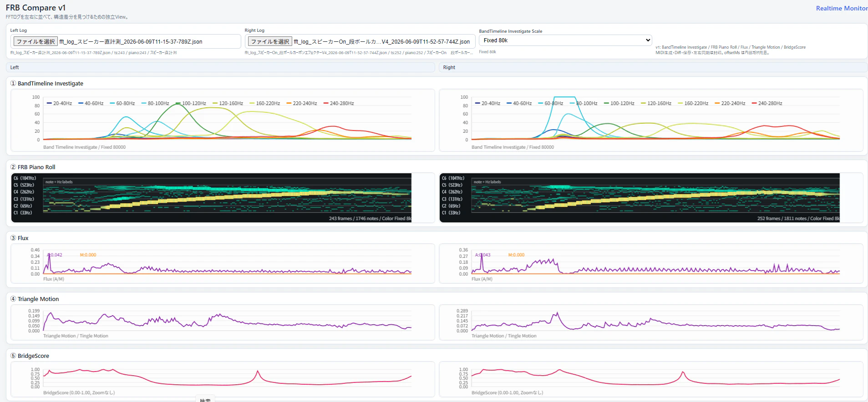Click the right FRB Piano Roll image
The image size is (868, 402).
click(640, 198)
